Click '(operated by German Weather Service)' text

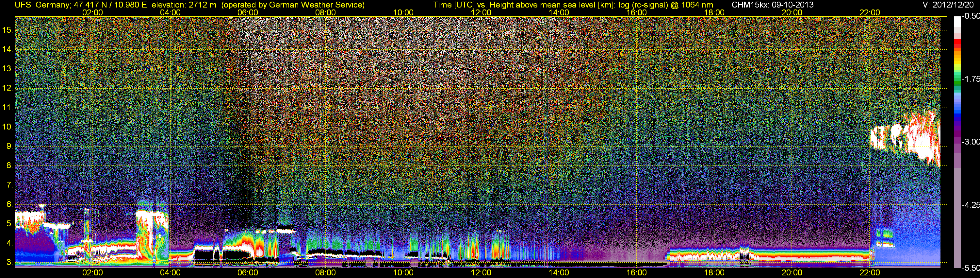(293, 5)
